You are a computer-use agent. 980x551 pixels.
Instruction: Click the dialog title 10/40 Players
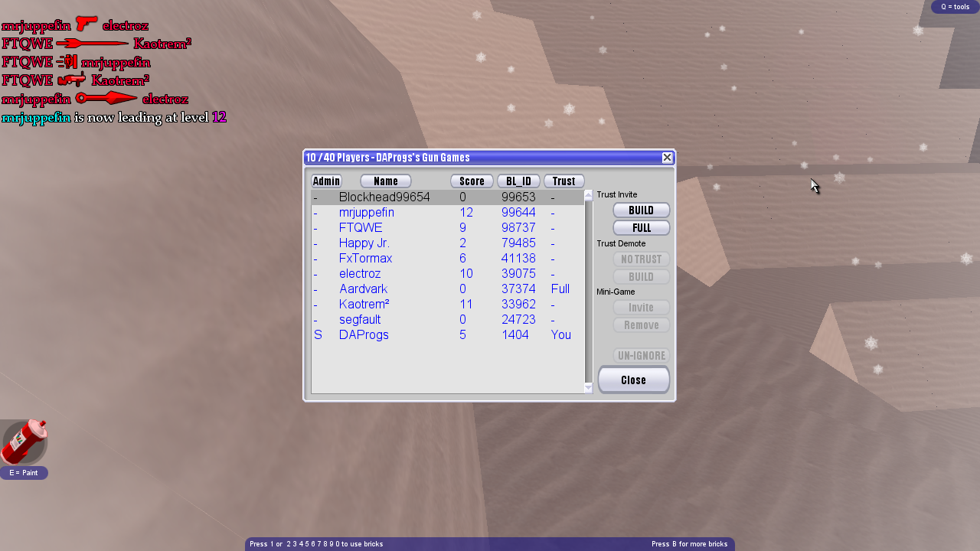[387, 158]
